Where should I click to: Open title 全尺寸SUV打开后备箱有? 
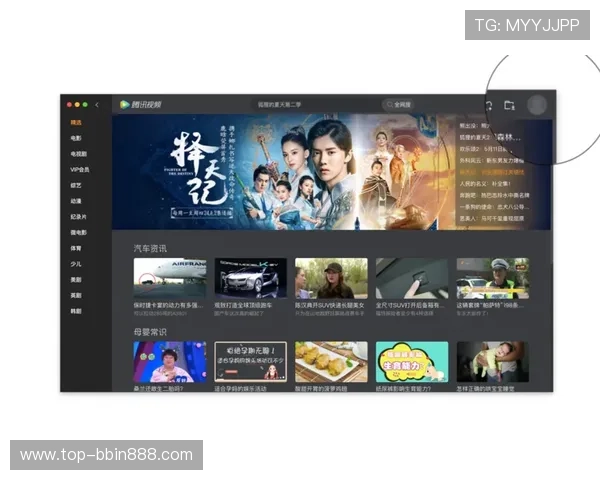[x=410, y=305]
